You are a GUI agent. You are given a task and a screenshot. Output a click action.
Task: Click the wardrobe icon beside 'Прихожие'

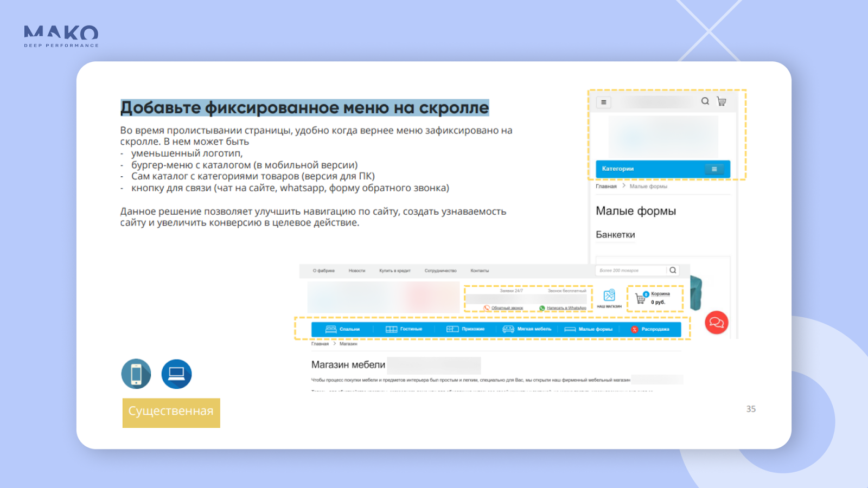pos(452,329)
